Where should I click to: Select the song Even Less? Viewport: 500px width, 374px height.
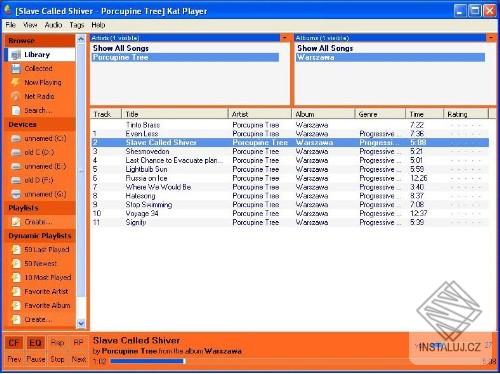click(x=290, y=134)
